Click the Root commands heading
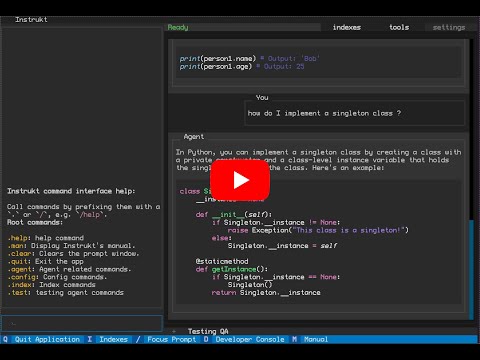The image size is (480, 360). [35, 222]
